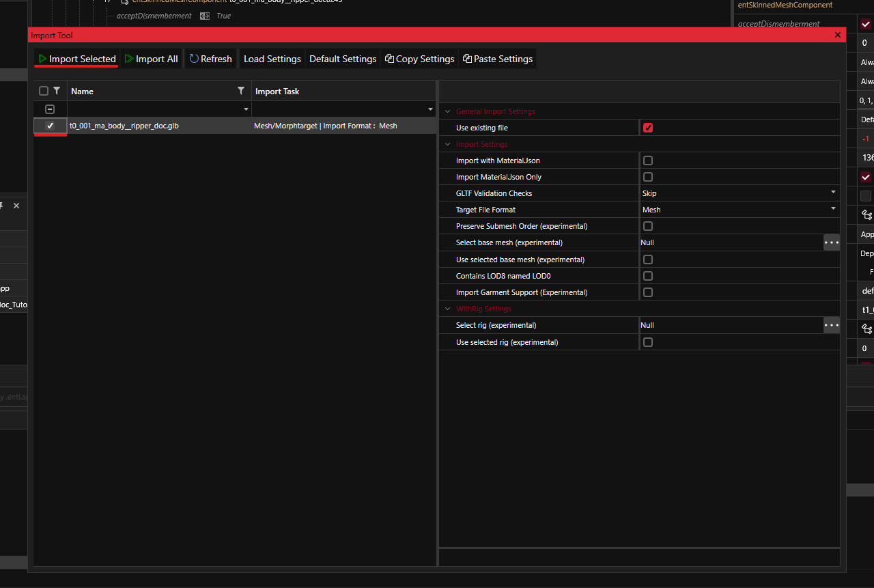Browse for rig with ellipsis button
This screenshot has height=588, width=874.
point(831,326)
